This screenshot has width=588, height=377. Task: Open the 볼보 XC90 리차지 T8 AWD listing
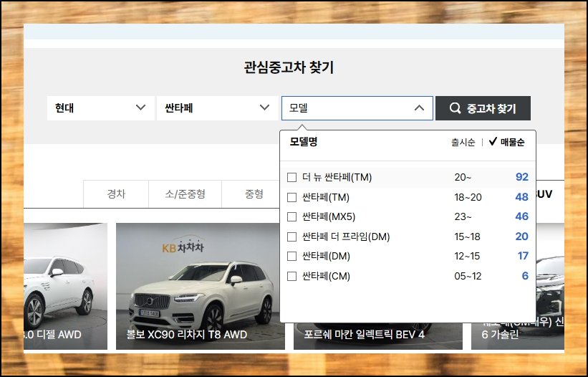coord(201,286)
